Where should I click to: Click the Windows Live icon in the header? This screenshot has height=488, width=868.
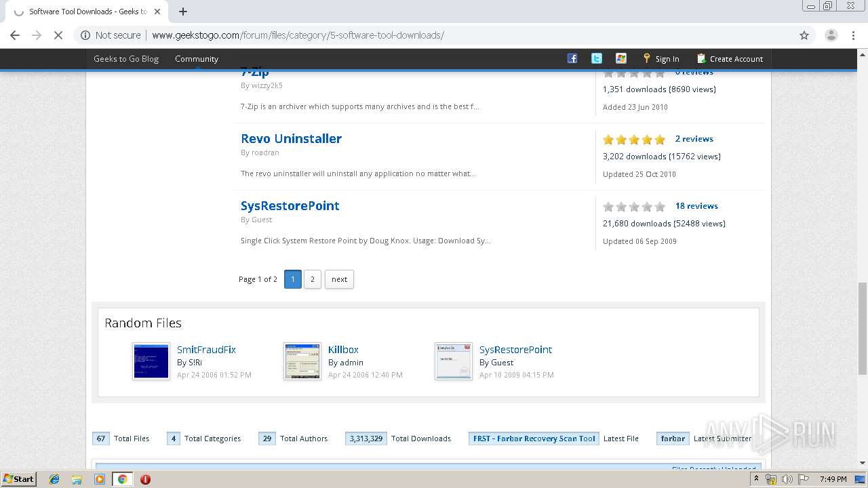(x=621, y=58)
